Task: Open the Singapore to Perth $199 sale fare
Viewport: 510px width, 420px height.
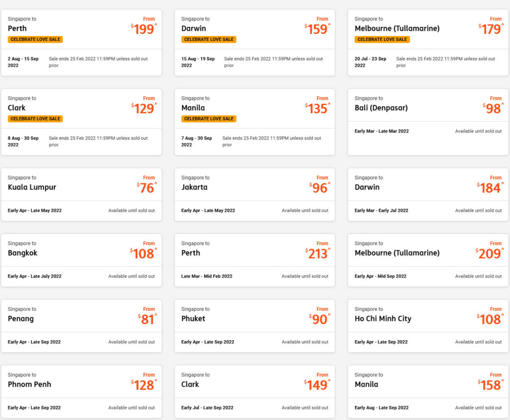Action: click(81, 29)
